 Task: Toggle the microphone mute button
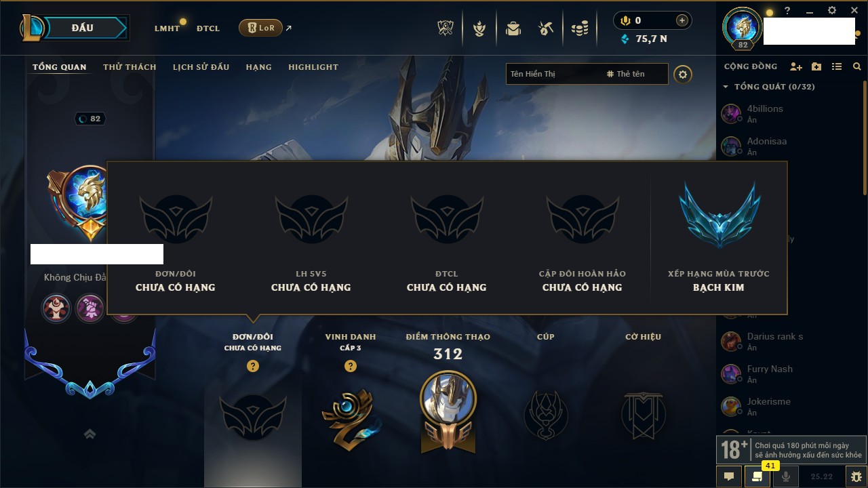(786, 476)
